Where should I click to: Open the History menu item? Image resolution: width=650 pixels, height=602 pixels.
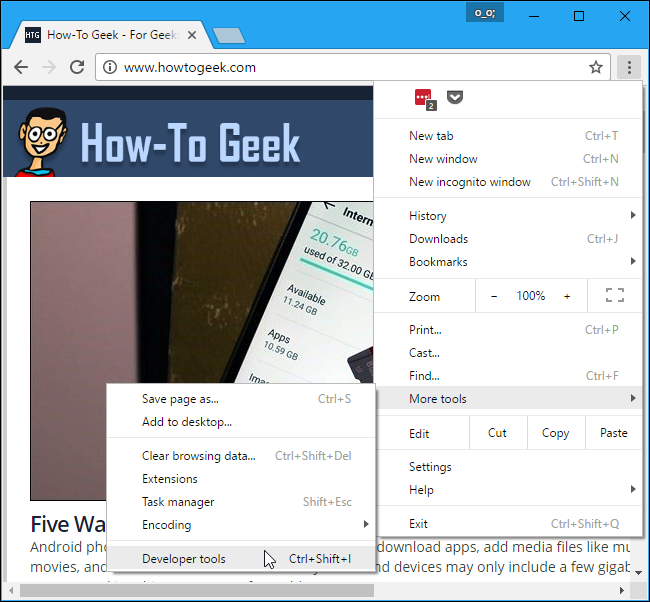pos(508,216)
